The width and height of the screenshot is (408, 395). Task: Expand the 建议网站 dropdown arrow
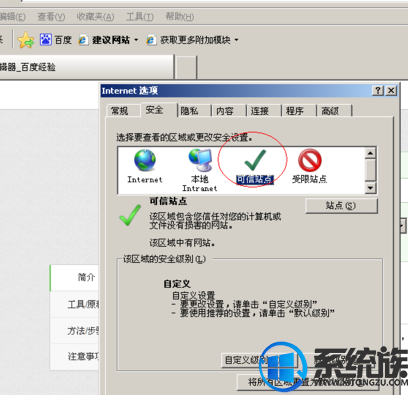coord(136,40)
